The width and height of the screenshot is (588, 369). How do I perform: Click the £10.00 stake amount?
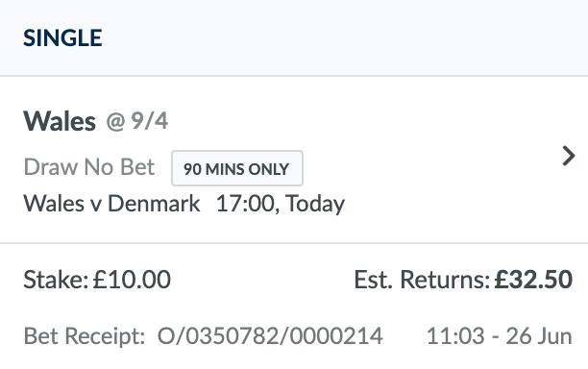tap(132, 280)
